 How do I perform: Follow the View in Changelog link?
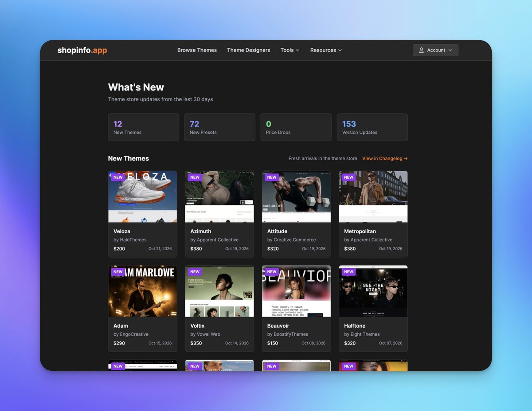385,158
